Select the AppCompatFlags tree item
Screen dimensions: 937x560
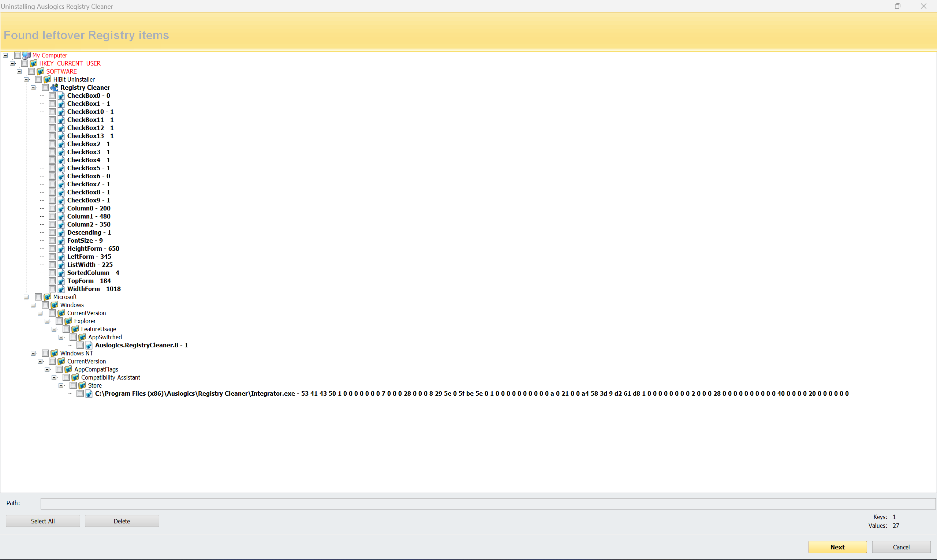pos(96,369)
